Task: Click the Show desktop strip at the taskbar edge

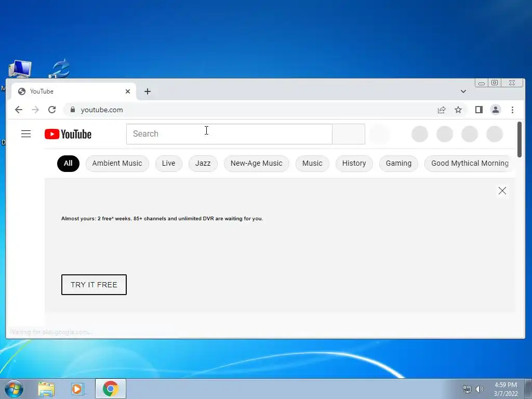Action: [x=528, y=389]
